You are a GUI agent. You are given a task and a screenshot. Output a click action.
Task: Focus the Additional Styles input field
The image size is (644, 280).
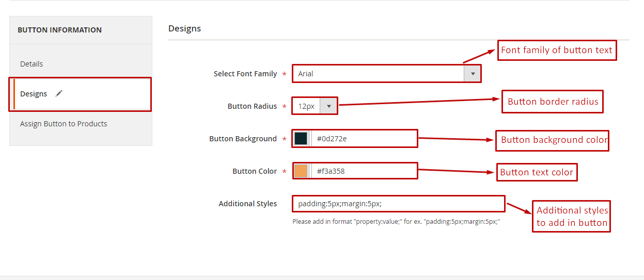coord(398,204)
